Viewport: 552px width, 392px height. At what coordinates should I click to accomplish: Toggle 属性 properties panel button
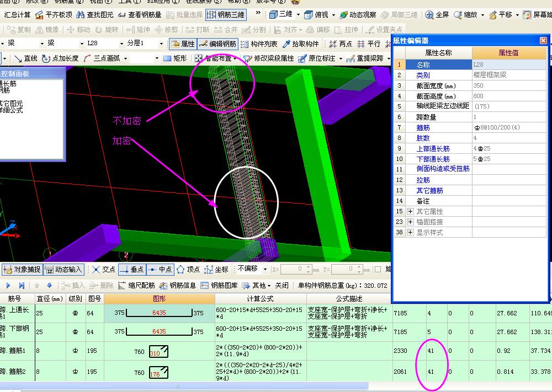[183, 44]
